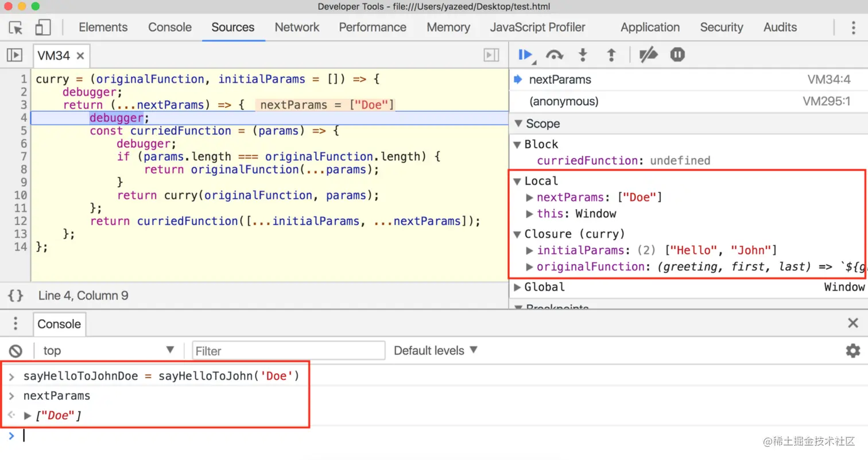Step over next function call
The image size is (868, 460).
point(555,55)
